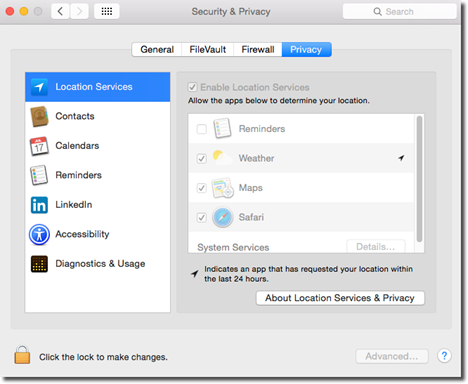Screen dimensions: 468x384
Task: Select Contacts label in sidebar
Action: (75, 116)
